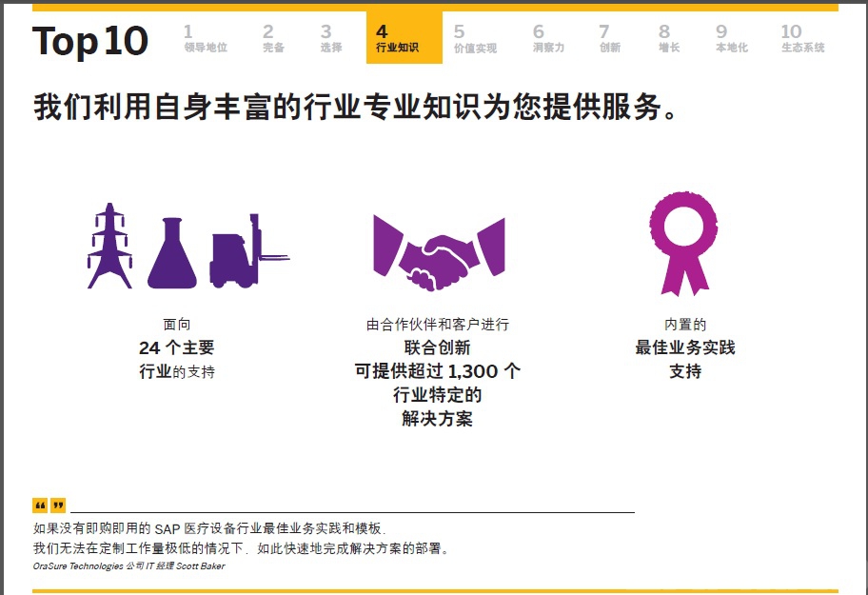Click the closing quotation mark icon
Image resolution: width=868 pixels, height=595 pixels.
click(x=58, y=505)
